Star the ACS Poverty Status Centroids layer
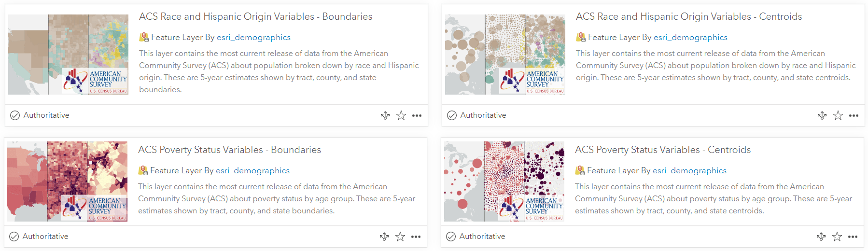 click(x=837, y=237)
